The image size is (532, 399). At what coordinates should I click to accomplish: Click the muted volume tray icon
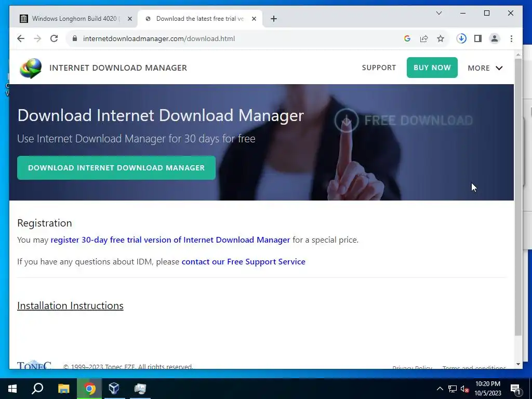464,389
